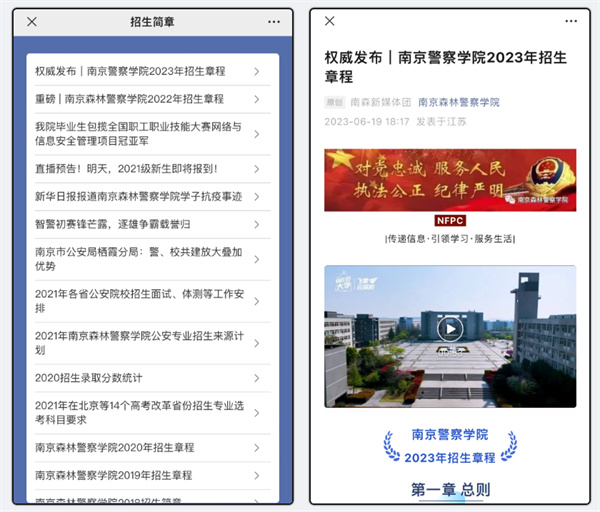
Task: Click chevron beside 2020招生录取分数统计 row
Action: coord(257,378)
